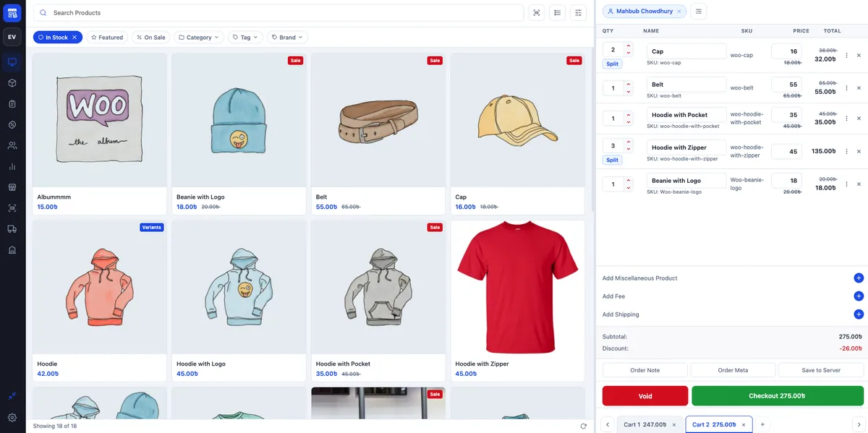The image size is (868, 433).
Task: Focus the Search Products field
Action: click(278, 12)
